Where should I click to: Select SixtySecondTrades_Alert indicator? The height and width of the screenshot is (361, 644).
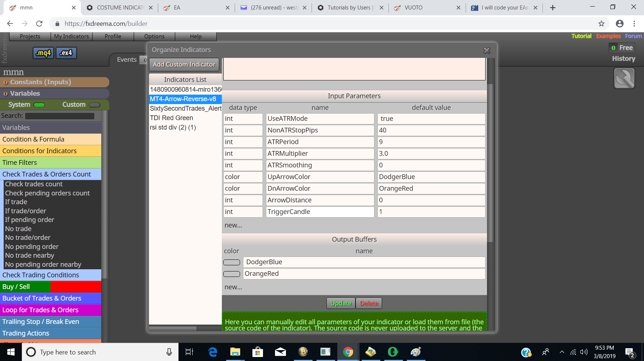(185, 108)
